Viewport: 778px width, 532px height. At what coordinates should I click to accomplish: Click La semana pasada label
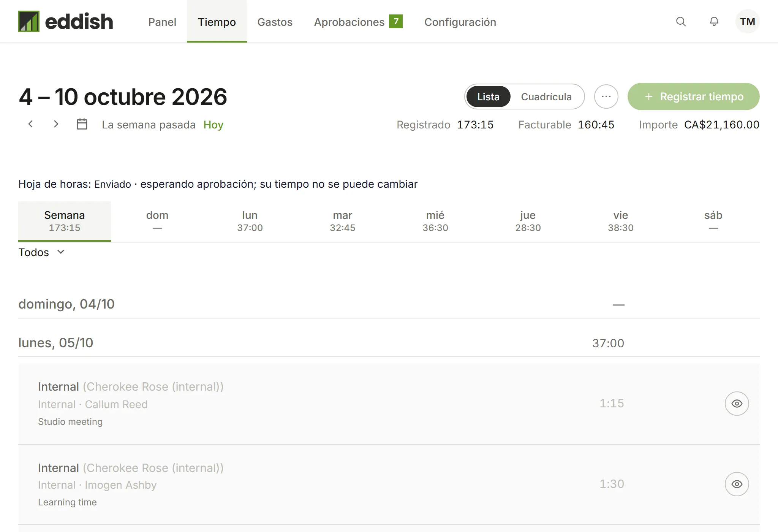point(149,125)
